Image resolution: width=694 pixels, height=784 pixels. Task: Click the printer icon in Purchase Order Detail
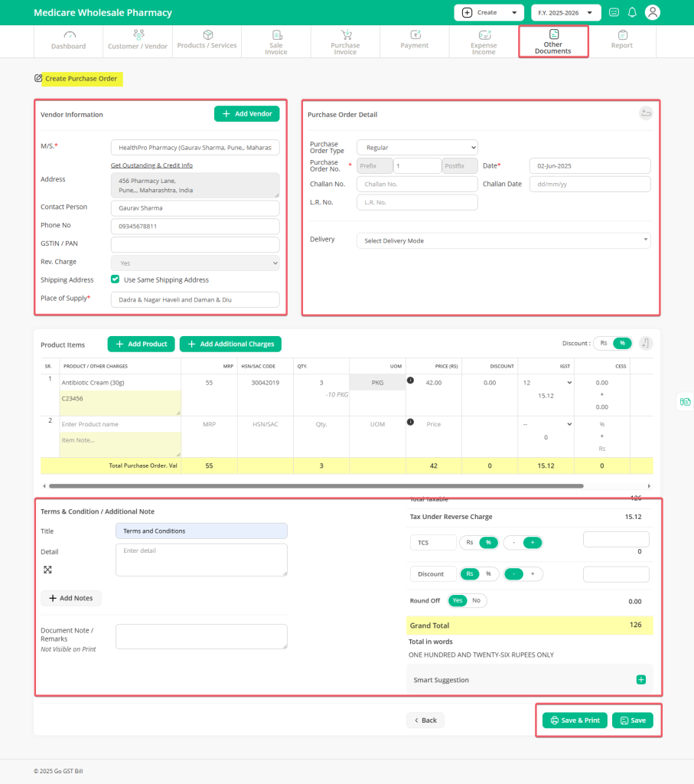(645, 113)
